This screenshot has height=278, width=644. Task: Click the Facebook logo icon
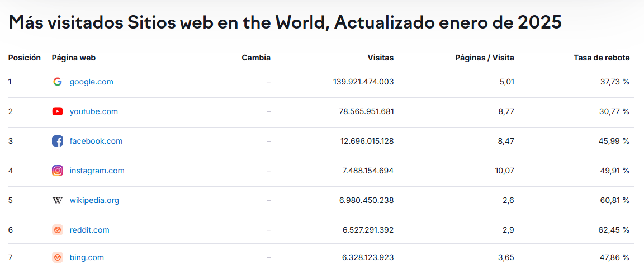click(x=57, y=141)
